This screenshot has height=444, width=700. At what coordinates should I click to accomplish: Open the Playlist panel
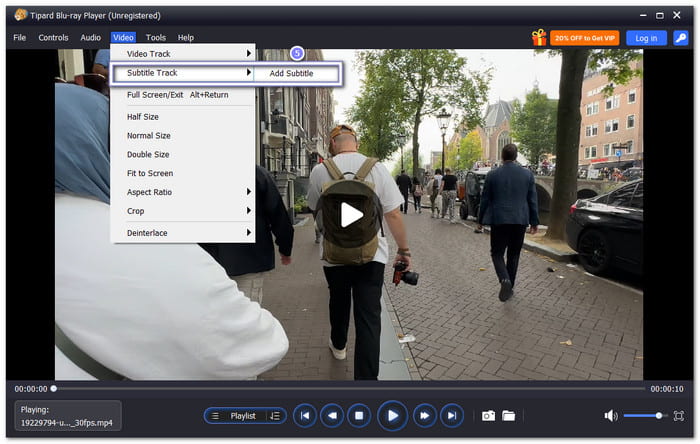(x=243, y=416)
